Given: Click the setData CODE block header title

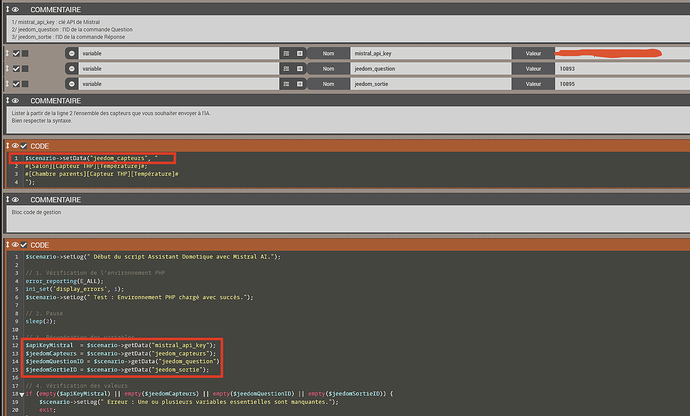Looking at the screenshot, I should click(x=40, y=146).
